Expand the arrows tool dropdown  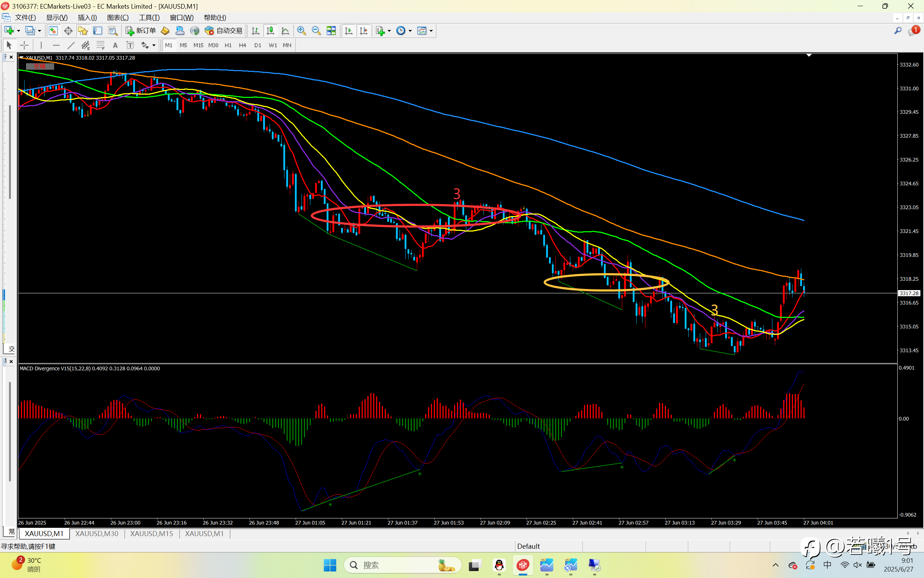pyautogui.click(x=154, y=45)
